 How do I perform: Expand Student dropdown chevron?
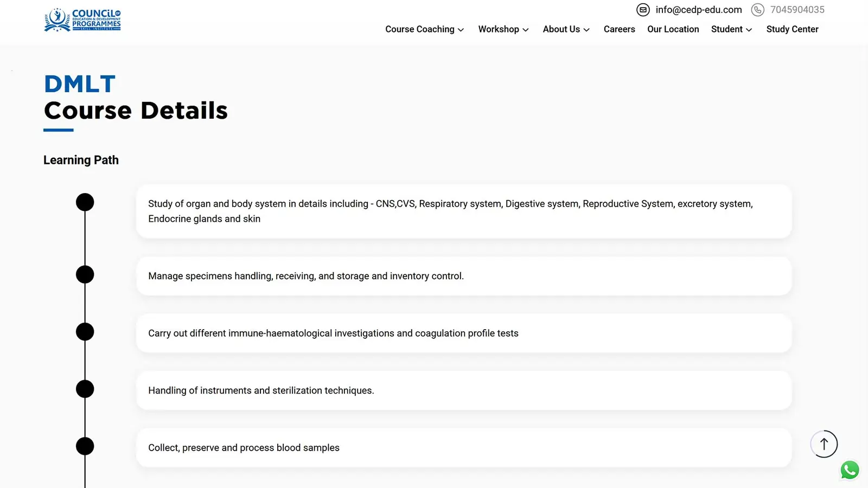click(749, 30)
